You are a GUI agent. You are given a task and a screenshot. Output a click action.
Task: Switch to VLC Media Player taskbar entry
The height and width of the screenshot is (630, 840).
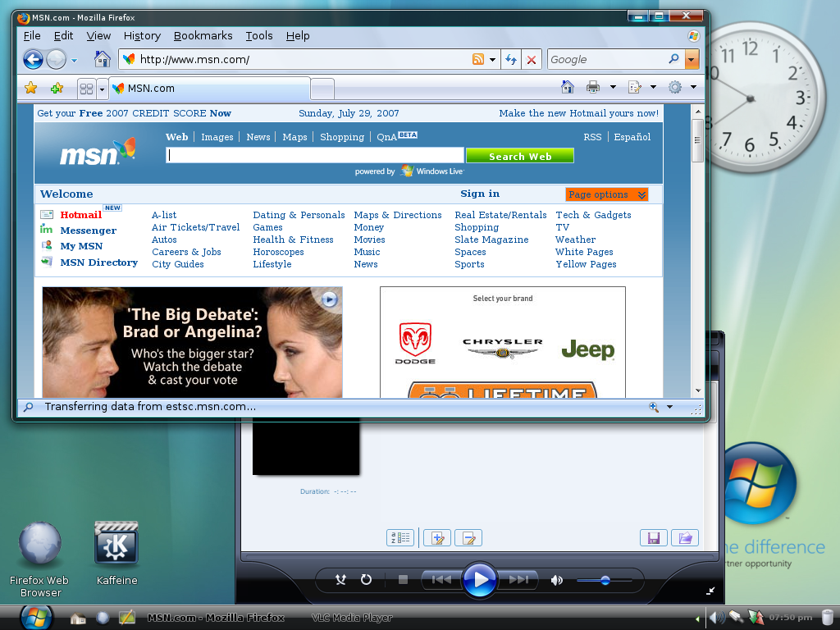[x=351, y=618]
